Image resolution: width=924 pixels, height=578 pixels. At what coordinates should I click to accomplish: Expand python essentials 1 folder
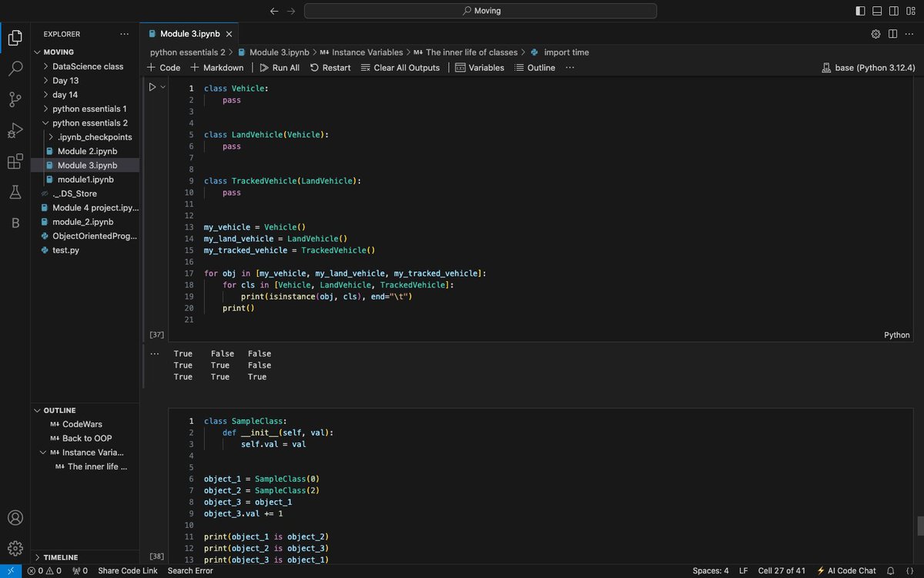(85, 109)
